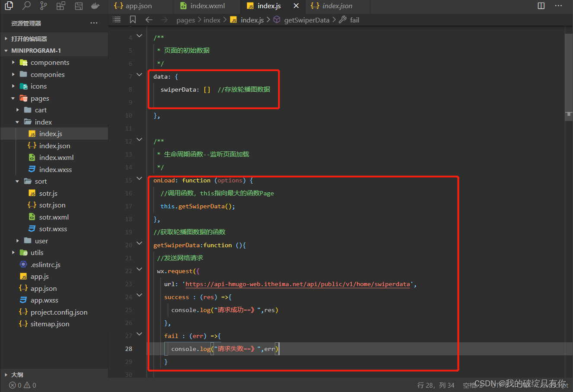Click the swiperdata API URL link
573x392 pixels.
click(298, 284)
